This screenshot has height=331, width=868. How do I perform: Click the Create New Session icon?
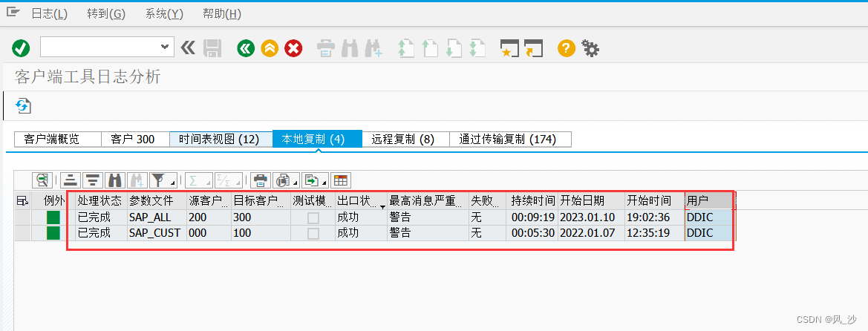point(509,49)
